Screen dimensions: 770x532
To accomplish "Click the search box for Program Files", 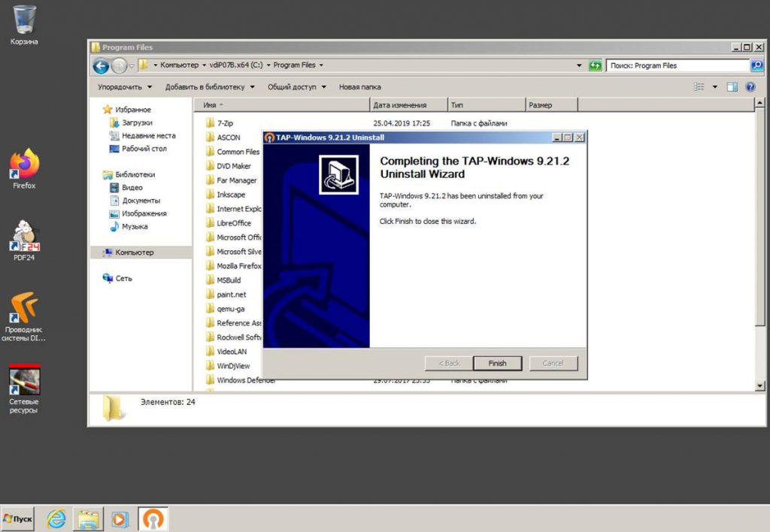I will 678,65.
